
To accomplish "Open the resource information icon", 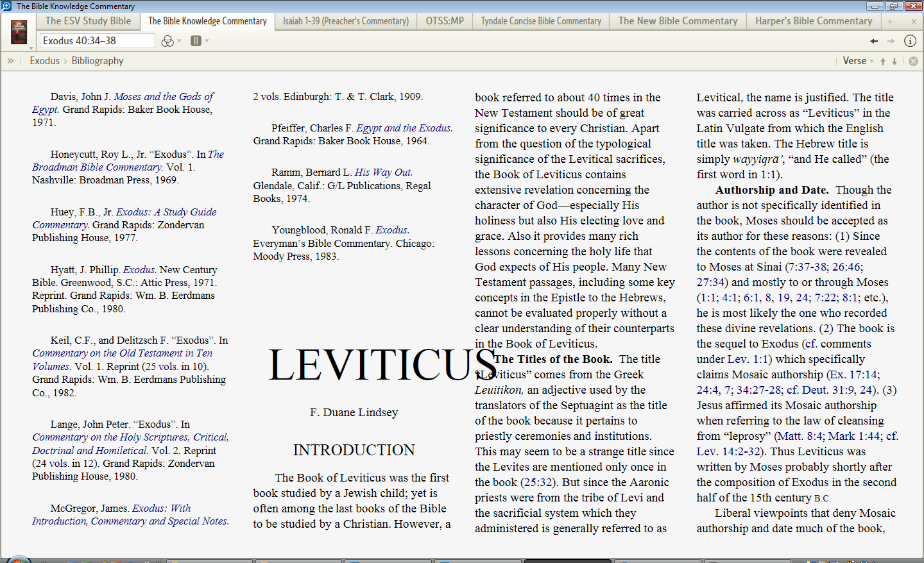I will (910, 41).
